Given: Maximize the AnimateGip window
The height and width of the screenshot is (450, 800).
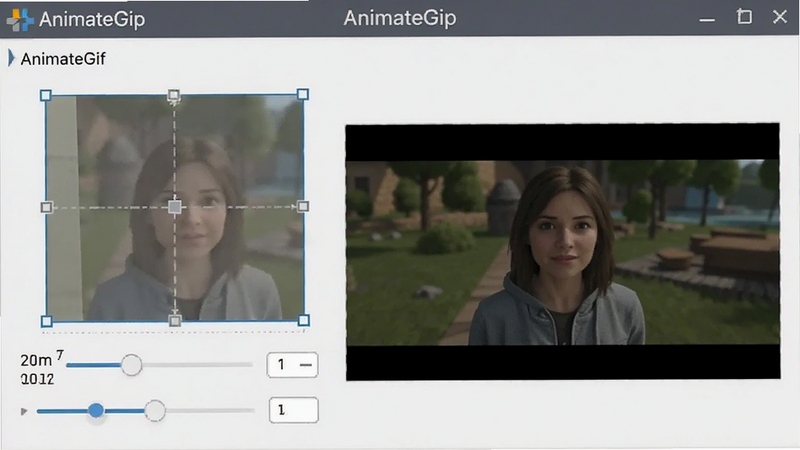Looking at the screenshot, I should click(x=744, y=17).
